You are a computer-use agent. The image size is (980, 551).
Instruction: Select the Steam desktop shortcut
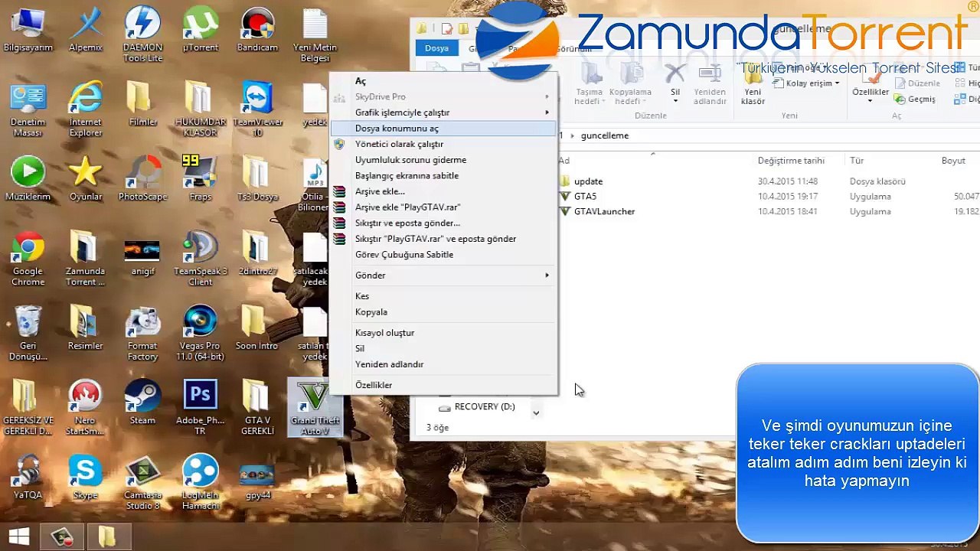click(x=142, y=403)
